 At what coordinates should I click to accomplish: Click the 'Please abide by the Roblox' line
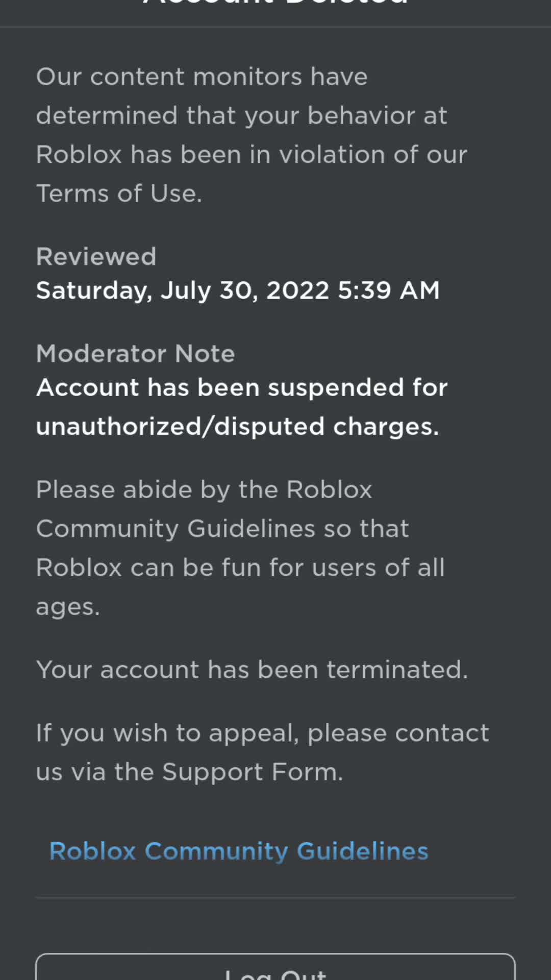(x=204, y=490)
